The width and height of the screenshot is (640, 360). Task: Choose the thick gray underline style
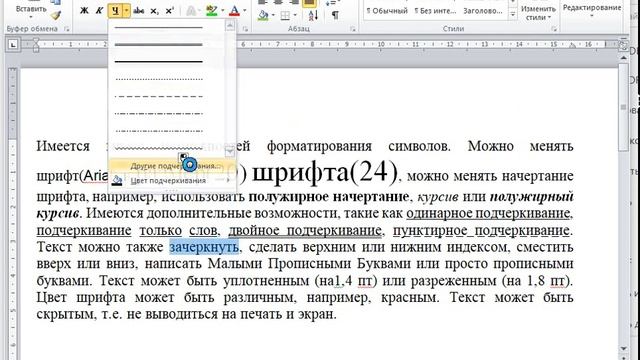tap(158, 44)
